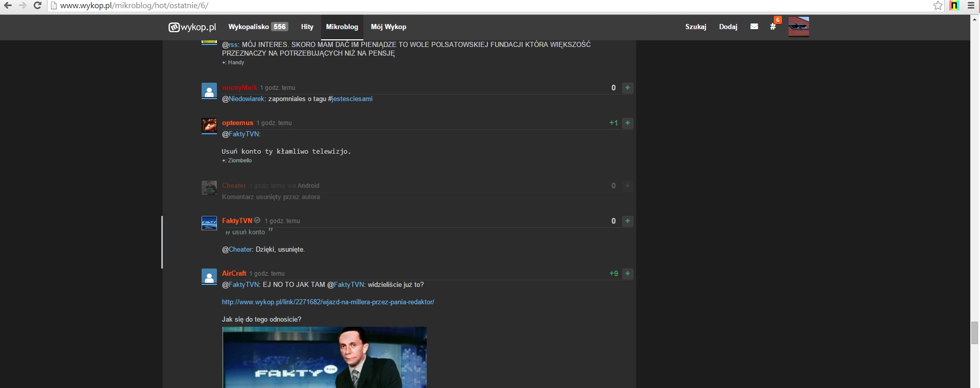Click the browser address bar
The width and height of the screenshot is (980, 388).
pyautogui.click(x=459, y=6)
